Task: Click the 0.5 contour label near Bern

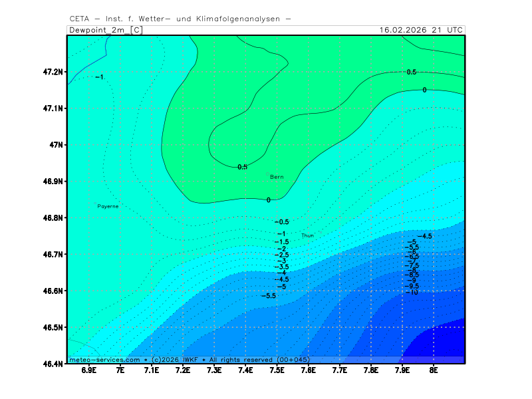Action: pos(243,167)
